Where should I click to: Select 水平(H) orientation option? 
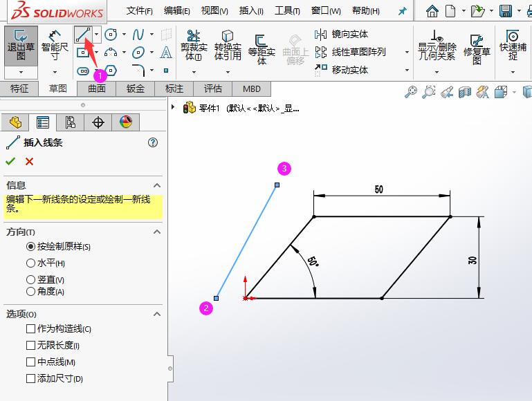click(46, 263)
